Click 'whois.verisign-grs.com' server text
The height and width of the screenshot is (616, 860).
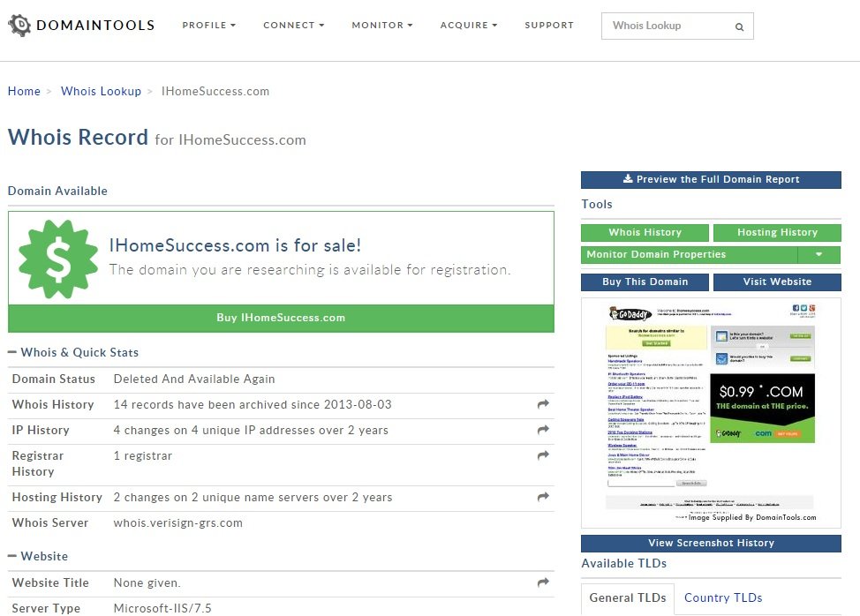click(177, 522)
